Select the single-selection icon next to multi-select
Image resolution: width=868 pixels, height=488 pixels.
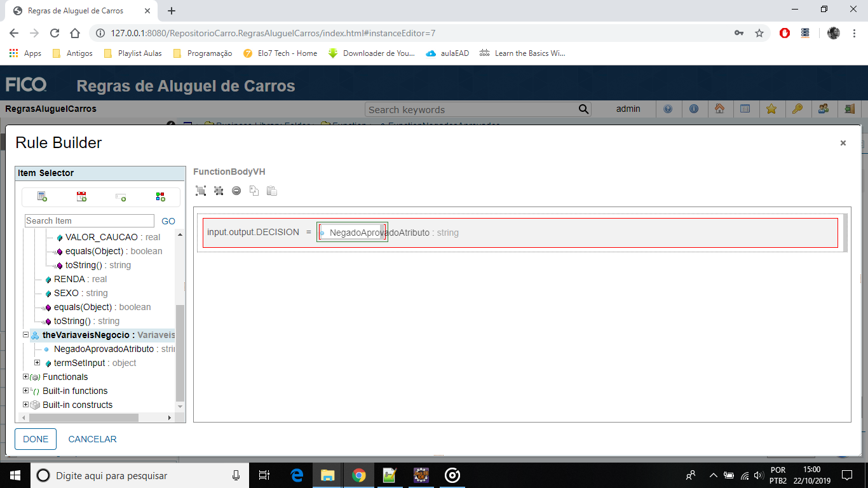coord(219,191)
